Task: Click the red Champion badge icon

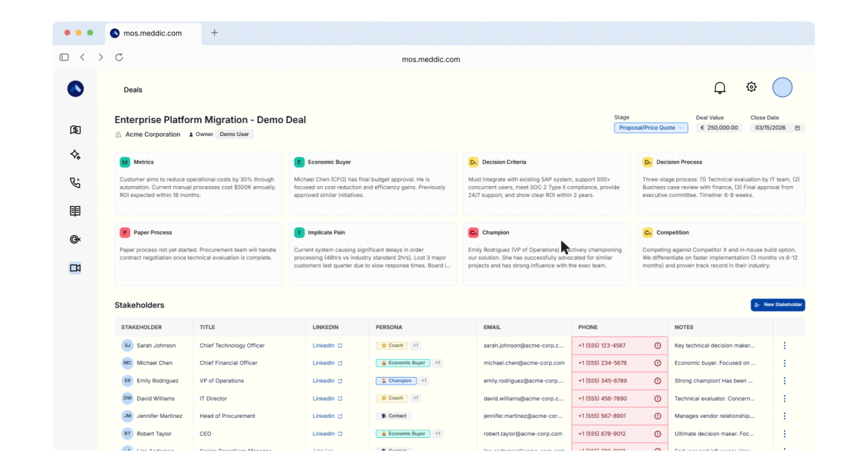Action: [x=474, y=233]
